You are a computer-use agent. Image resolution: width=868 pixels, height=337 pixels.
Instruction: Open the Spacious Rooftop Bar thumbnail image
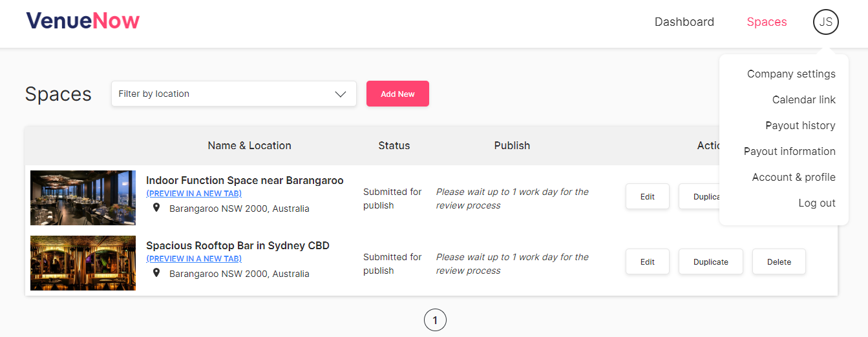click(83, 263)
